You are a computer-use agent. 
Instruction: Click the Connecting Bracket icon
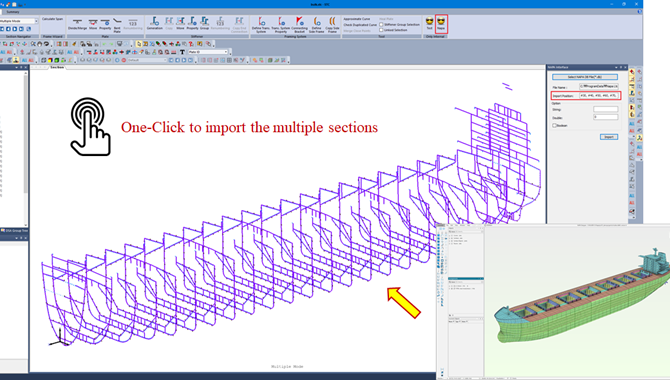pyautogui.click(x=300, y=24)
